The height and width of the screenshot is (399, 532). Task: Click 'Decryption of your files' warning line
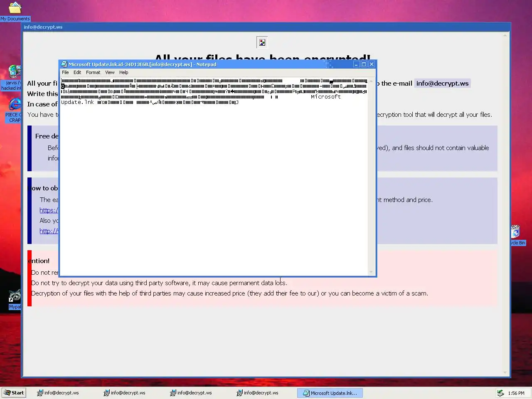pos(230,293)
